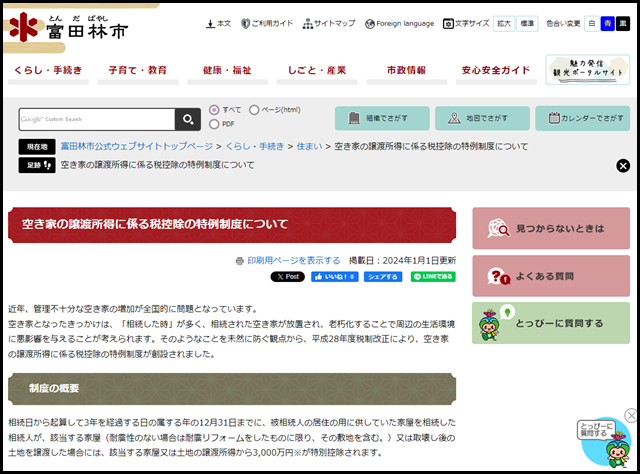This screenshot has height=474, width=640.
Task: Open 見つからないときは help panel
Action: coord(551,229)
